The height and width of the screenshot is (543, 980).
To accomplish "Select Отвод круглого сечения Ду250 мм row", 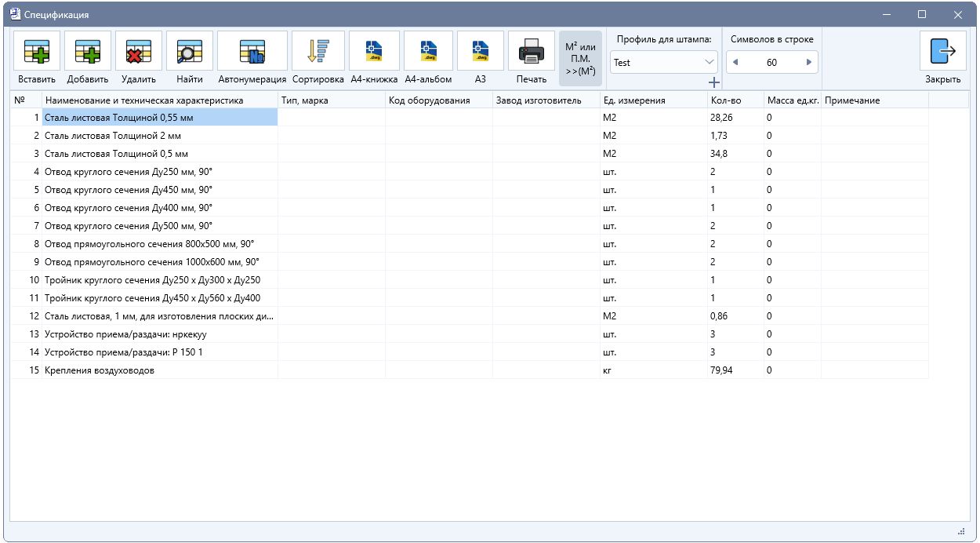I will pyautogui.click(x=469, y=172).
